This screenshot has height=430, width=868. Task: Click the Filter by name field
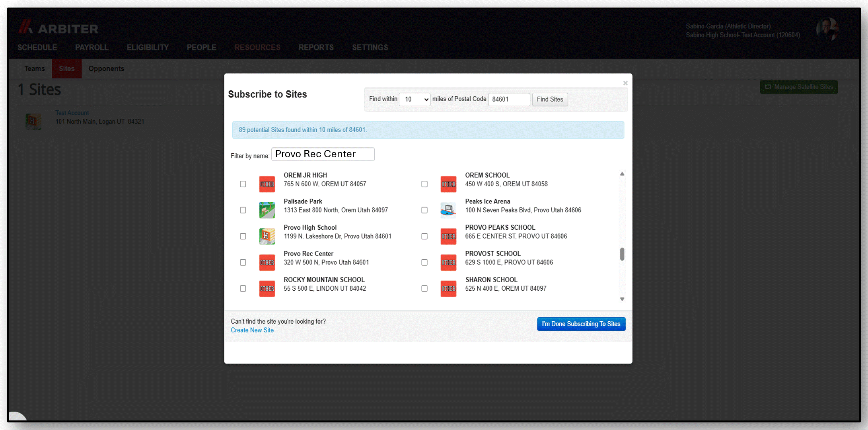point(323,154)
